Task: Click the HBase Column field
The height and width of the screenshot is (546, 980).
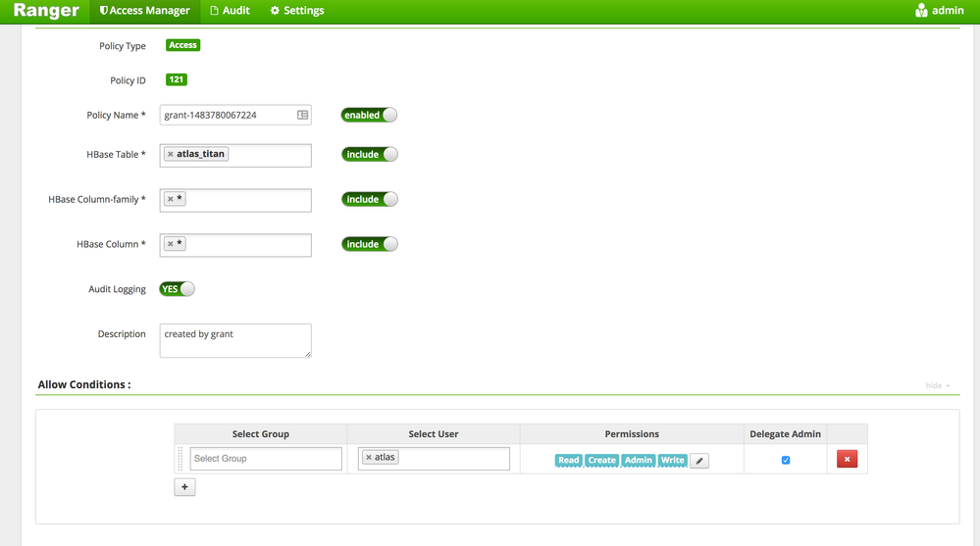Action: 235,245
